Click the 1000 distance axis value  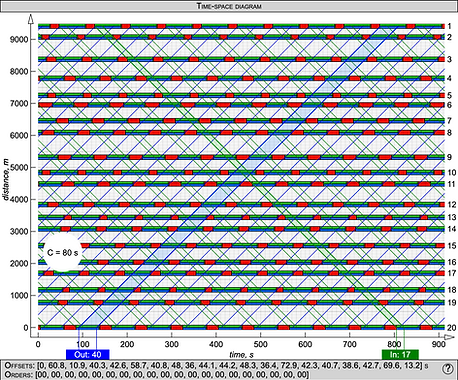pyautogui.click(x=19, y=295)
